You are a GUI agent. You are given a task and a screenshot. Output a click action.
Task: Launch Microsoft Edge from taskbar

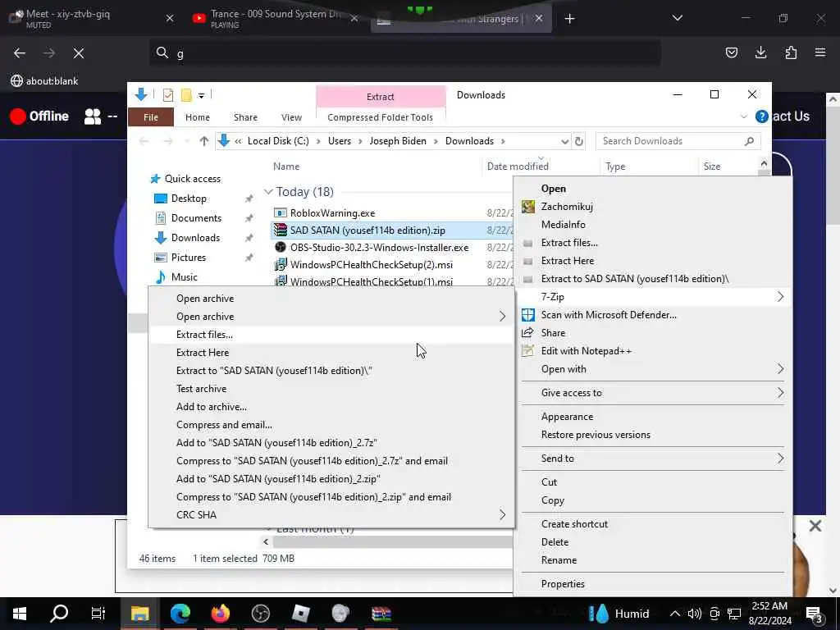[180, 613]
